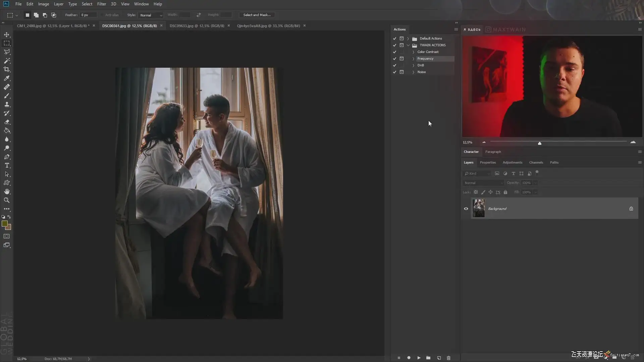Viewport: 644px width, 362px height.
Task: Toggle the dialog box for Noise action
Action: coord(401,72)
